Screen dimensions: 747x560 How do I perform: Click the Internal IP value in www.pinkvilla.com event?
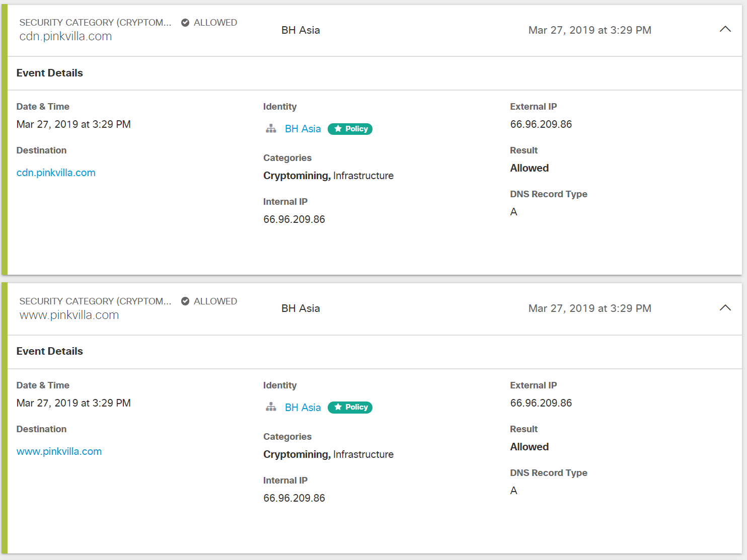(294, 498)
